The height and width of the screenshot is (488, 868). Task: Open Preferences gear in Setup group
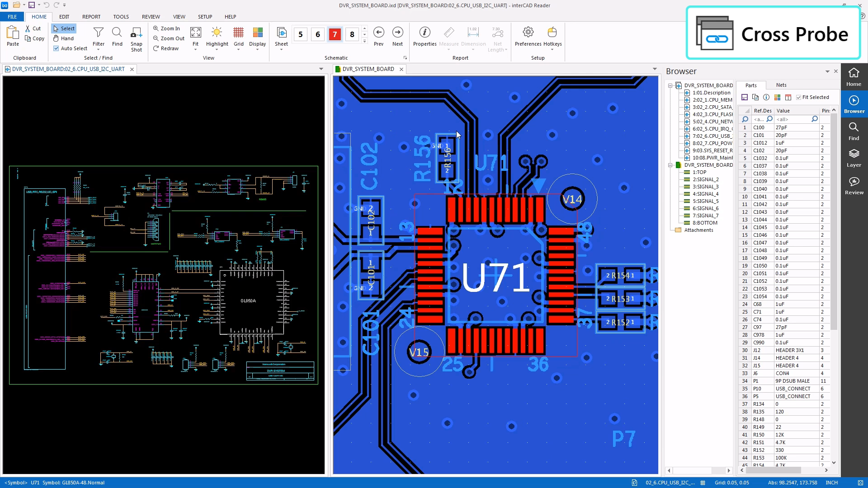[528, 33]
